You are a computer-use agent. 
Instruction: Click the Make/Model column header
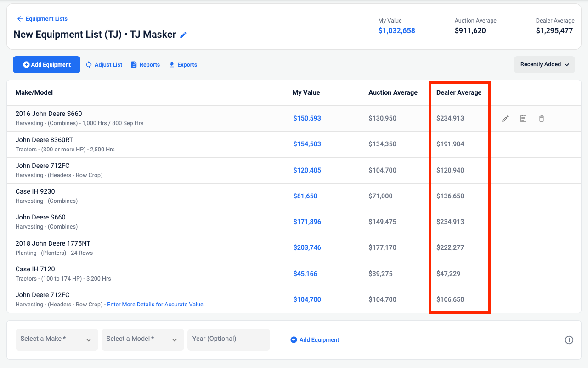tap(34, 92)
